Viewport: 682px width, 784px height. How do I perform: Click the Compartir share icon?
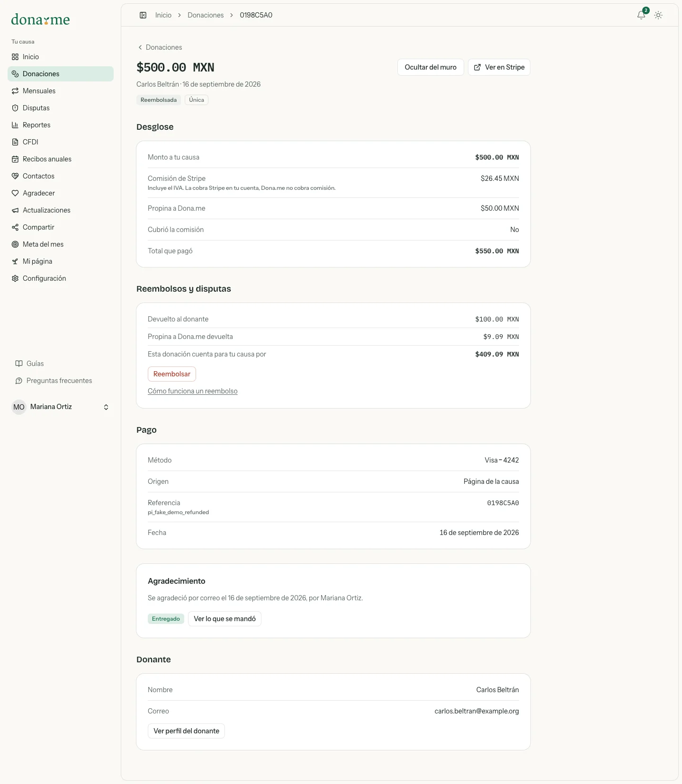coord(15,227)
